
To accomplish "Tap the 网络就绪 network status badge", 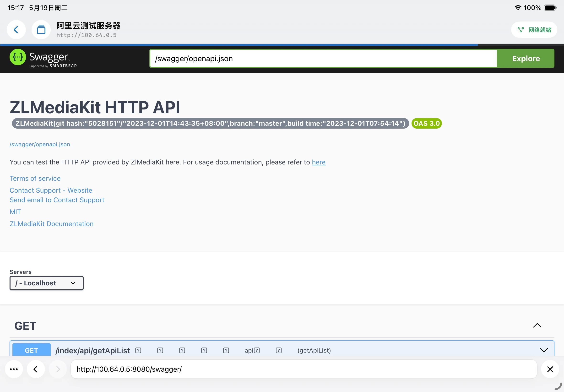I will (534, 30).
